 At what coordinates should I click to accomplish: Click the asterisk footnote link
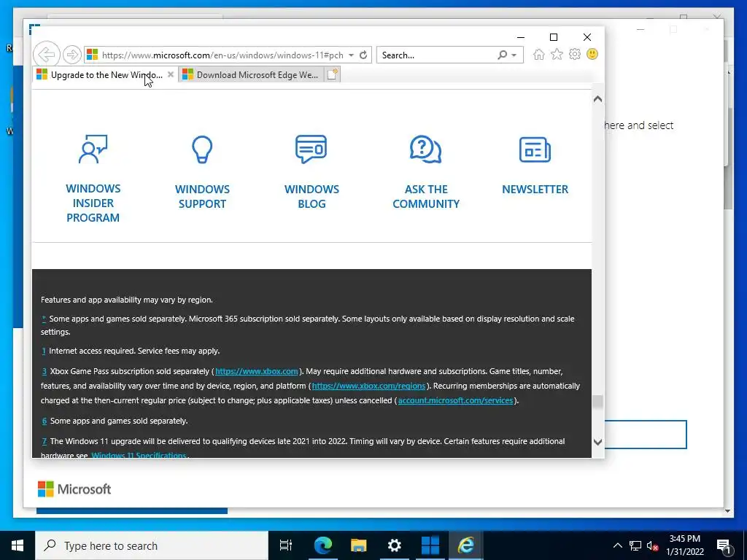point(44,318)
